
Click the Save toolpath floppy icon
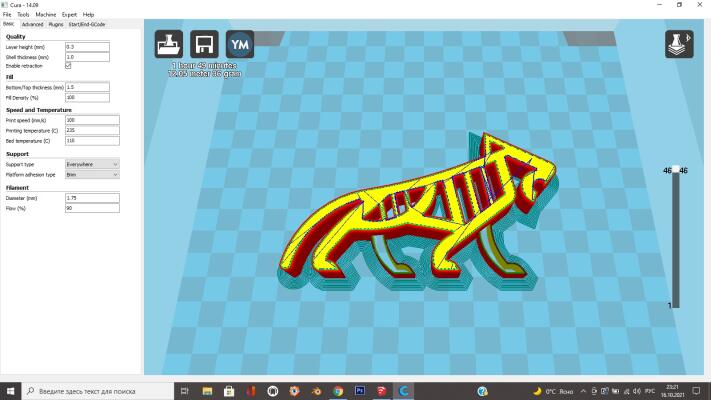204,44
